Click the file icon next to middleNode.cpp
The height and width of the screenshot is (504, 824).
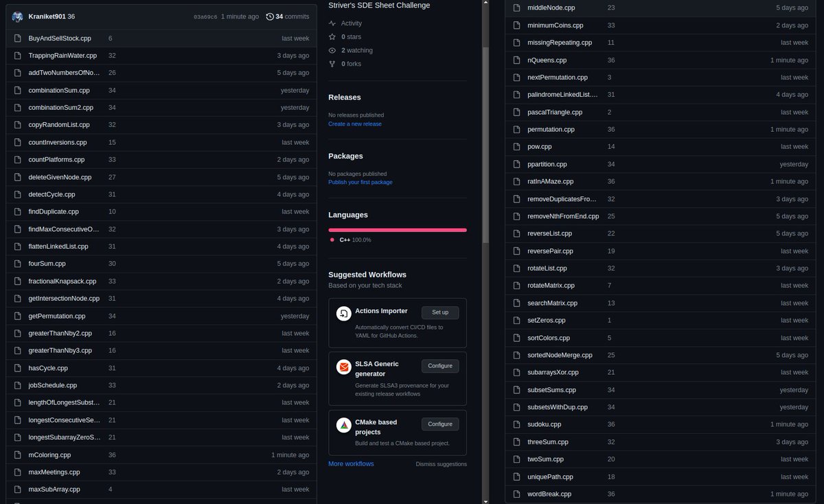[x=518, y=8]
